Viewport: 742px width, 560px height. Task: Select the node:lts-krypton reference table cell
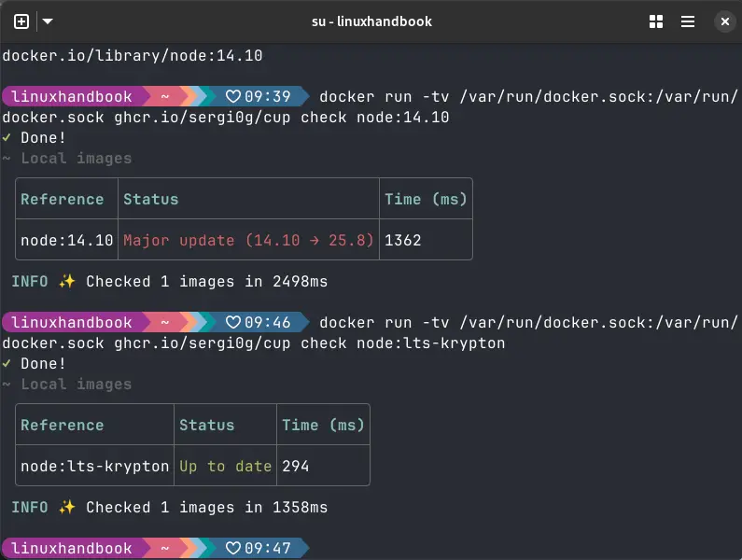pos(94,466)
